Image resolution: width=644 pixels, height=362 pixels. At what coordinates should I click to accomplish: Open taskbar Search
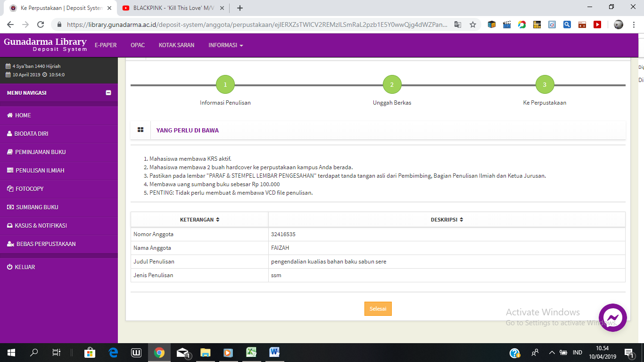coord(34,353)
